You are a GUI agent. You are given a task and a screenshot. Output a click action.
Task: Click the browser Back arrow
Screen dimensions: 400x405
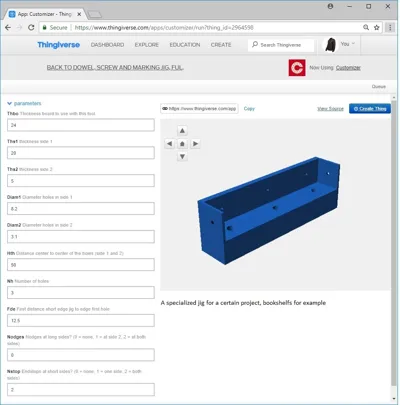pyautogui.click(x=8, y=28)
